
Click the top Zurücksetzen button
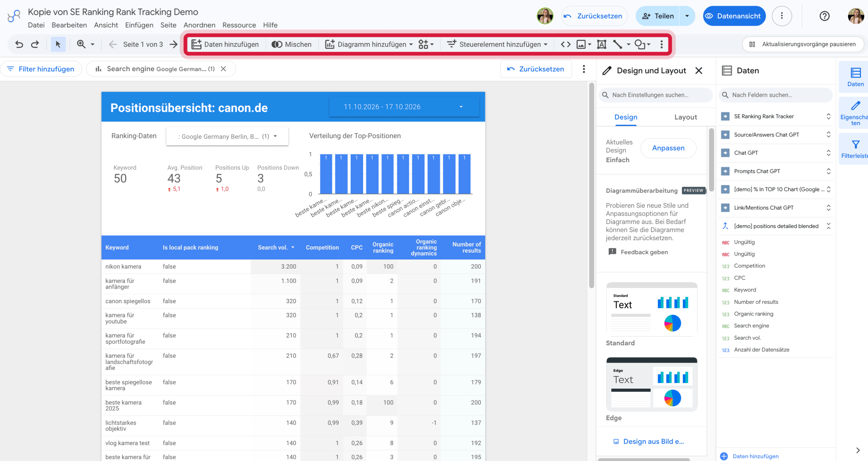click(x=594, y=16)
